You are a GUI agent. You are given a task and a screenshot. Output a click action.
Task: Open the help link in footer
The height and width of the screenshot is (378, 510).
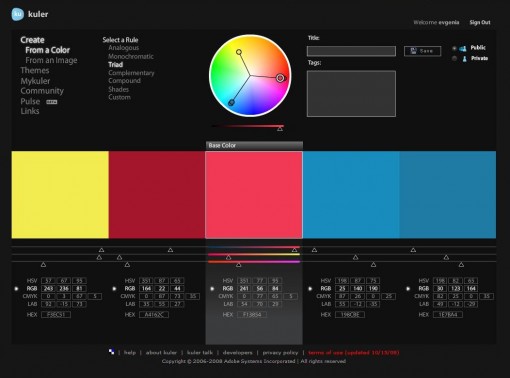point(130,353)
